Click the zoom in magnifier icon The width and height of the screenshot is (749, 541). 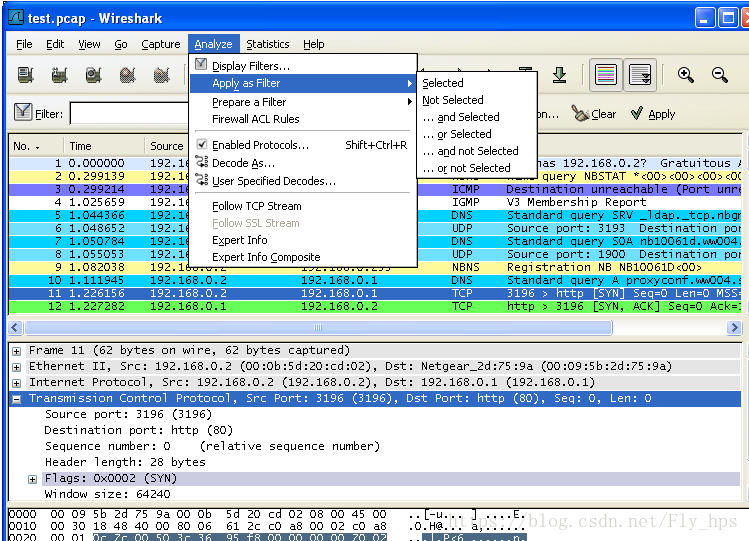[x=685, y=75]
